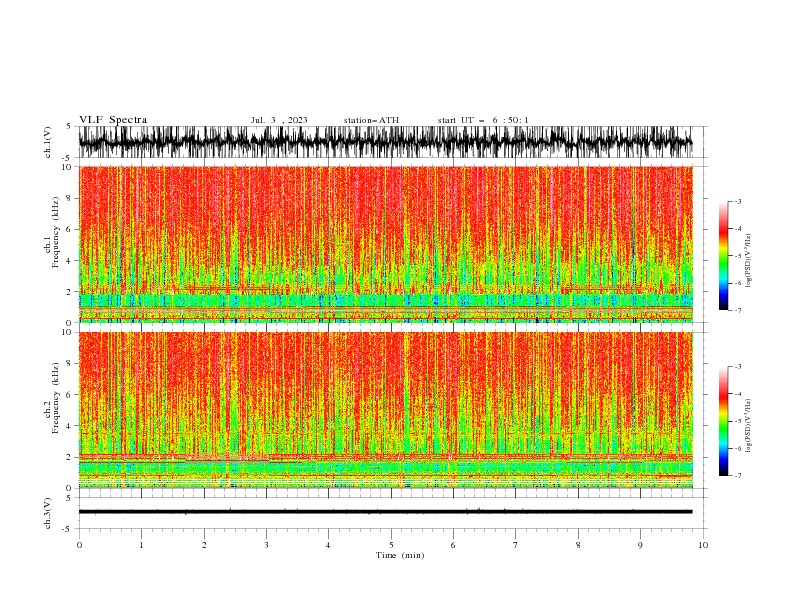792x612 pixels.
Task: Click the '10' kHz tick on ch.2 spectrogram
Action: point(67,332)
